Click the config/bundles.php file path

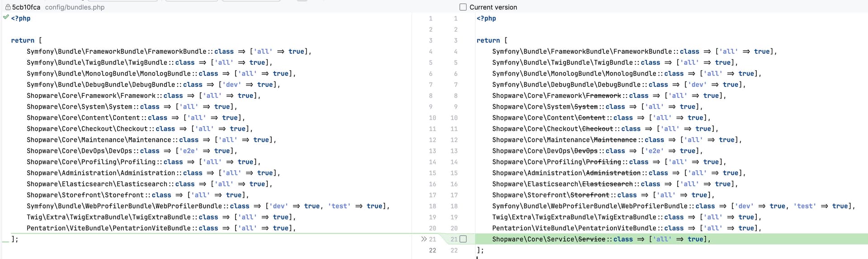pyautogui.click(x=75, y=7)
